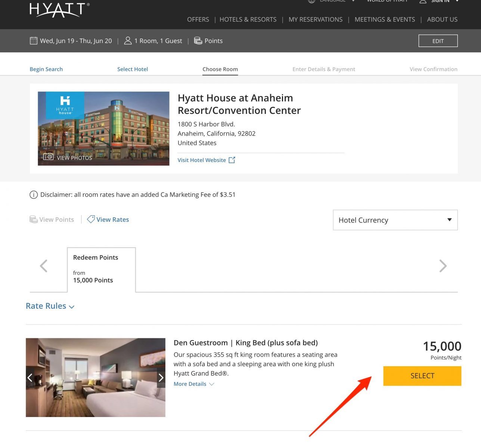Switch to View Points
The image size is (481, 448).
point(52,220)
